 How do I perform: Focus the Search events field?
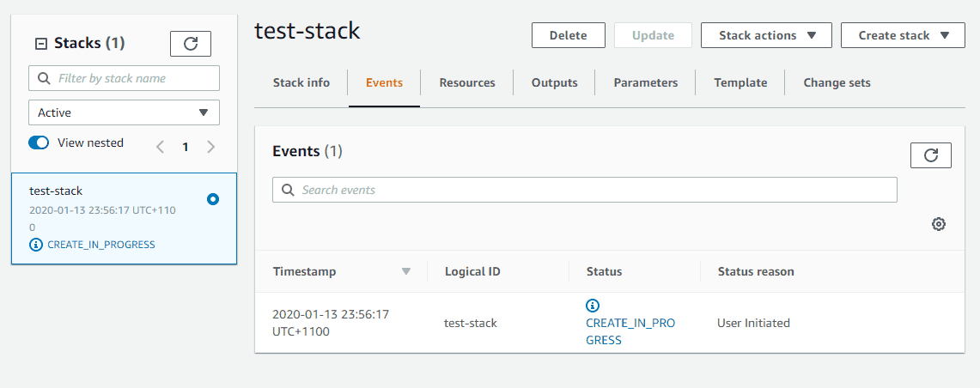pos(584,190)
